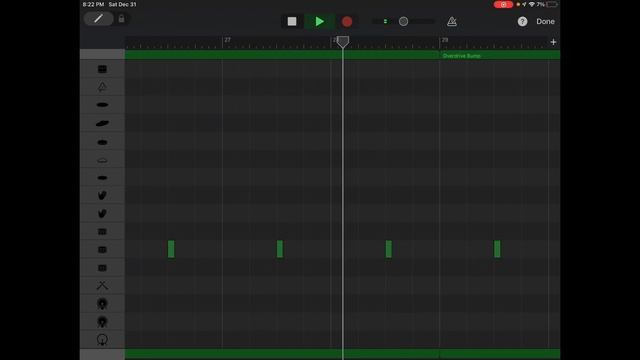This screenshot has width=640, height=360.
Task: Preview the square cowbell icon in the top row
Action: pyautogui.click(x=102, y=69)
